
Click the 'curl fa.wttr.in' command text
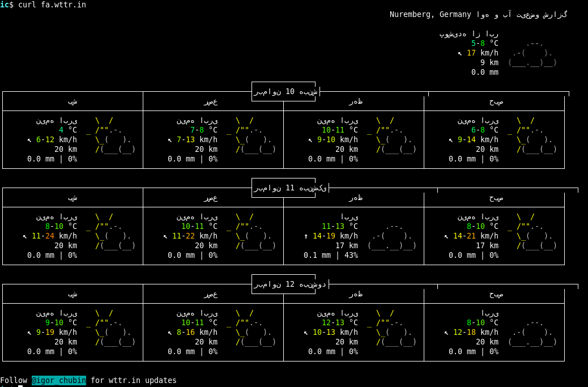[x=52, y=5]
